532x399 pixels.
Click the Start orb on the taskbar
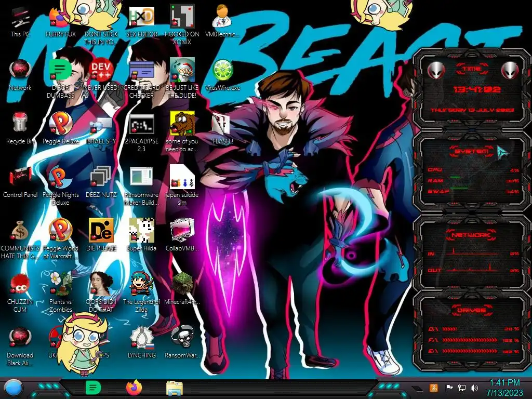(14, 388)
